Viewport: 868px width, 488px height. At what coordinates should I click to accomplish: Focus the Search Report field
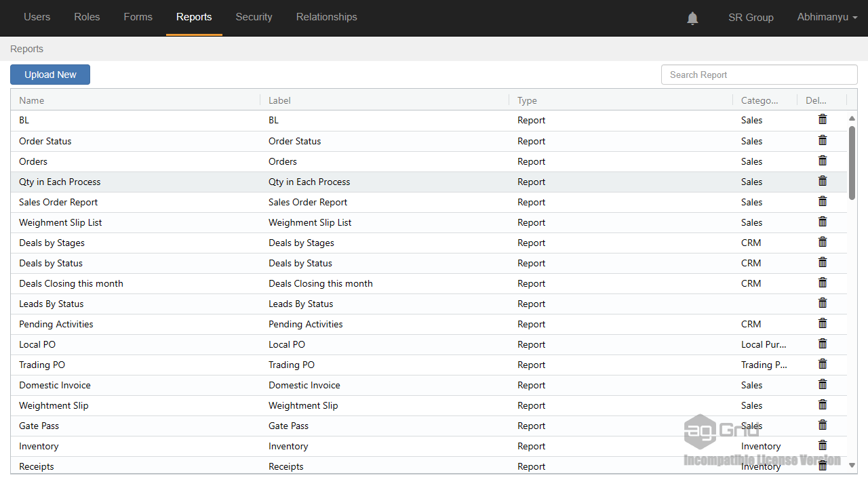pyautogui.click(x=759, y=75)
